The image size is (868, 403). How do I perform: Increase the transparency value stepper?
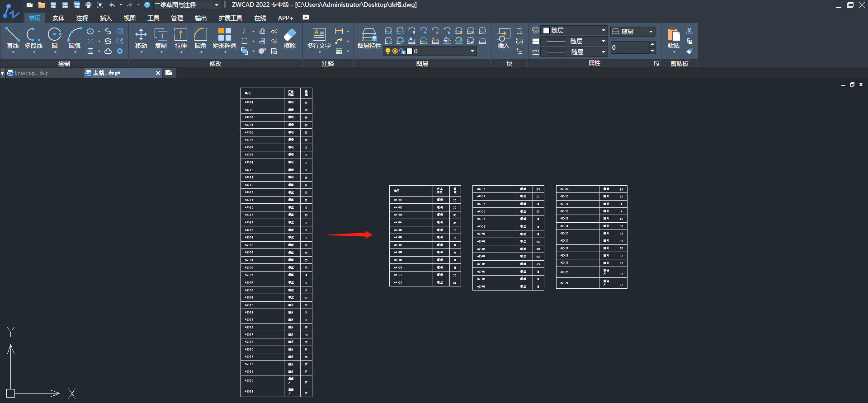click(x=652, y=44)
